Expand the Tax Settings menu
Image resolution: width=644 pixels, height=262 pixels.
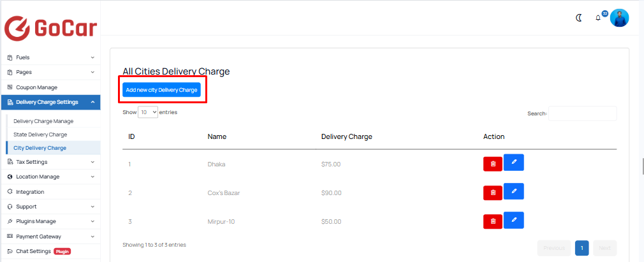(51, 162)
